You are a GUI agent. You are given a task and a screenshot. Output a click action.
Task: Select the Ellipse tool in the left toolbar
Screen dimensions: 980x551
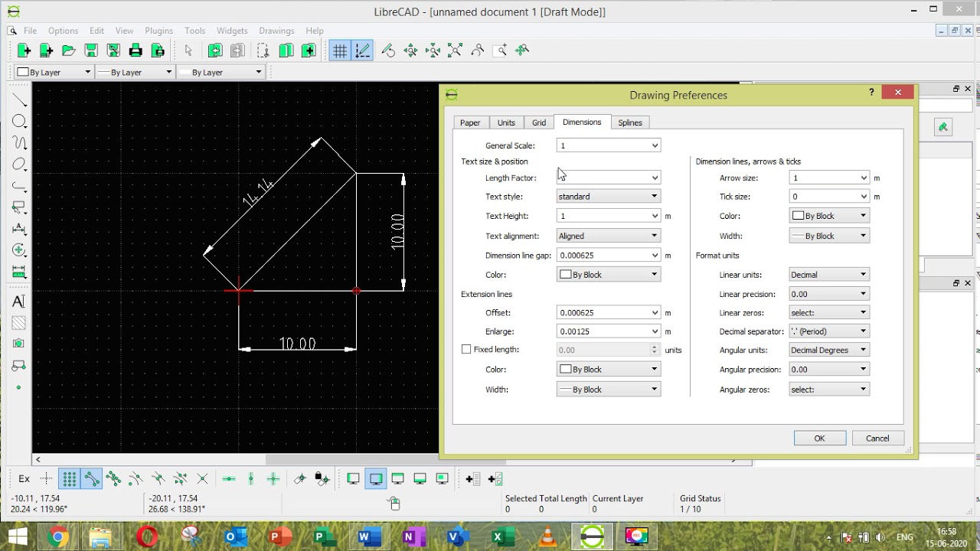[19, 165]
